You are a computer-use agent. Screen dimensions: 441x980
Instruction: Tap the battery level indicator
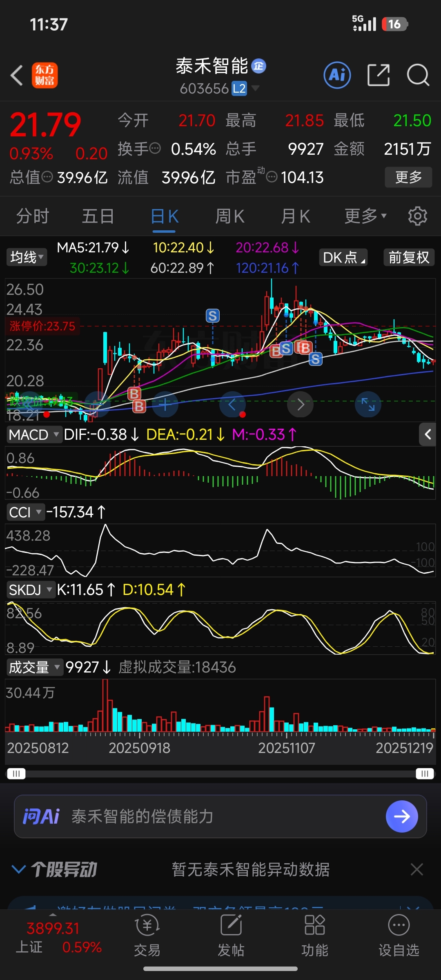[394, 24]
